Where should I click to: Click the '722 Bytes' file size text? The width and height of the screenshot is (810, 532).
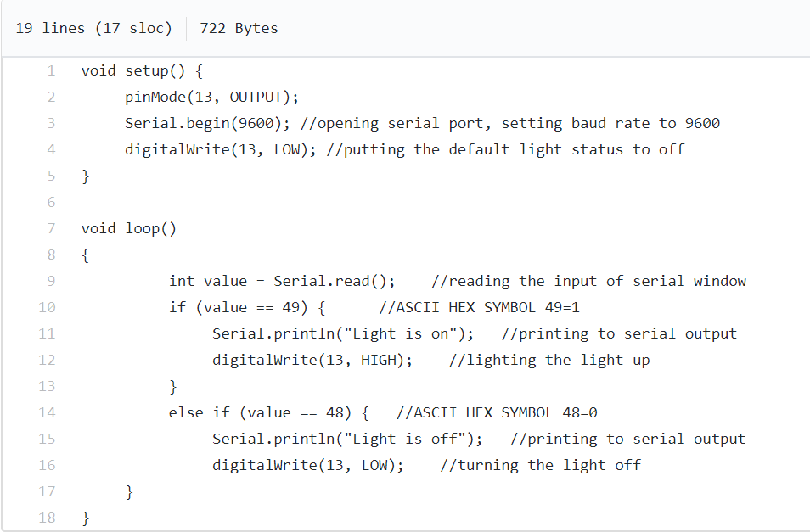point(239,28)
